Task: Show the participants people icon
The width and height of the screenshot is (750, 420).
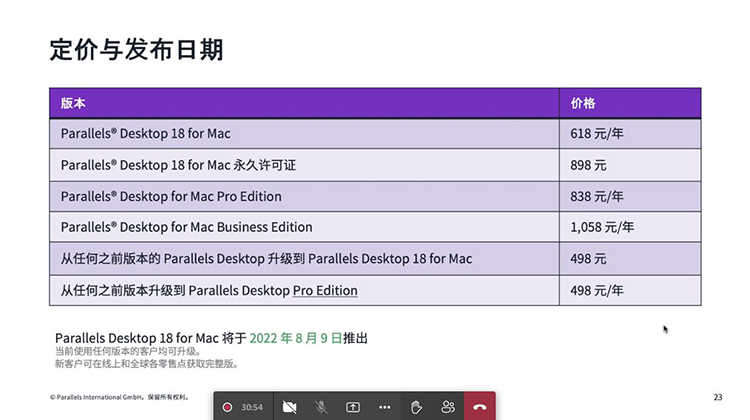Action: 448,407
